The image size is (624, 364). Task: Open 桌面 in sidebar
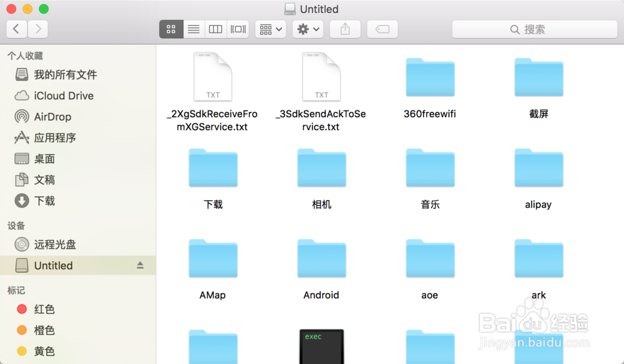pyautogui.click(x=78, y=159)
